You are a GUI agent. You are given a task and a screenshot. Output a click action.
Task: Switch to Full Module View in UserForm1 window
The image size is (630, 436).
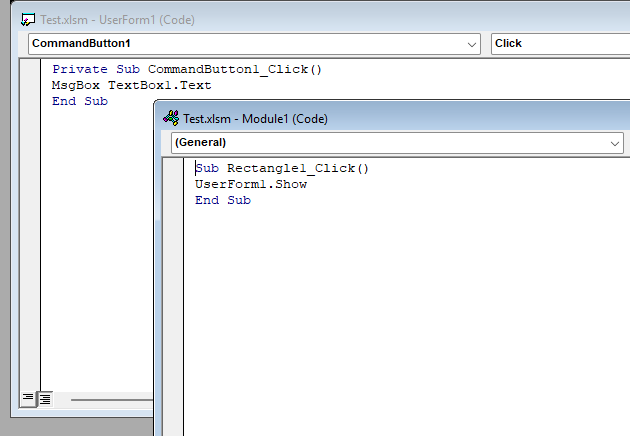(x=45, y=399)
